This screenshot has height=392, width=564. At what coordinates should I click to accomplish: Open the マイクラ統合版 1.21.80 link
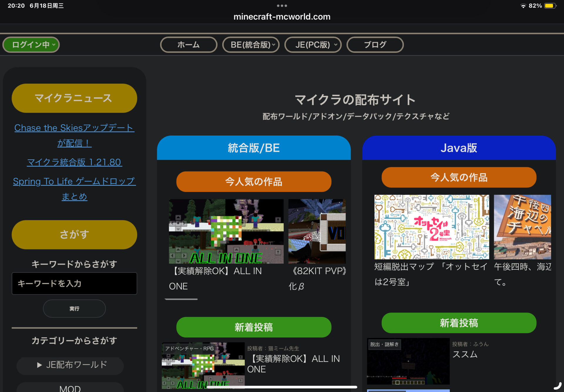pyautogui.click(x=74, y=162)
